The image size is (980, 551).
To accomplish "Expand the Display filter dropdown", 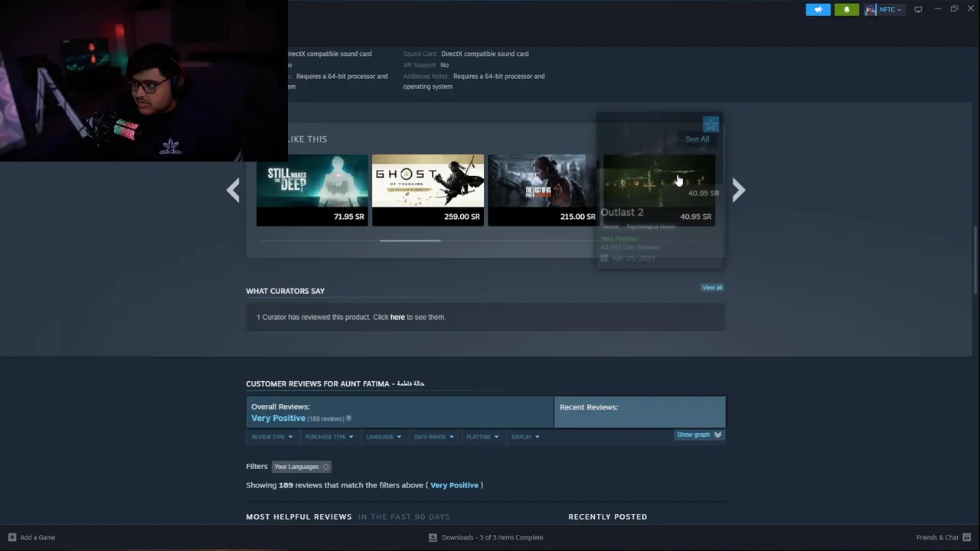I will (525, 437).
